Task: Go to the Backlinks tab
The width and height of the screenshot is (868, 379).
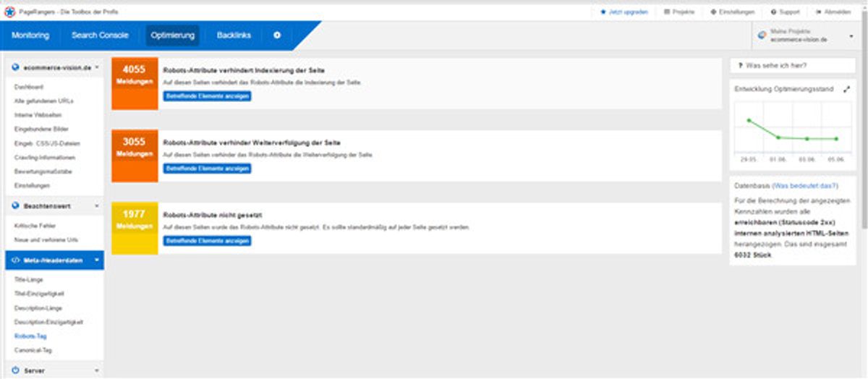Action: (x=234, y=35)
